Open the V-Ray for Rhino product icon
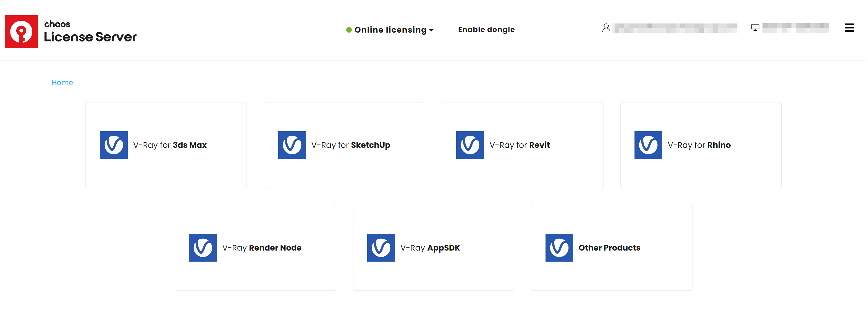This screenshot has height=321, width=868. 648,145
